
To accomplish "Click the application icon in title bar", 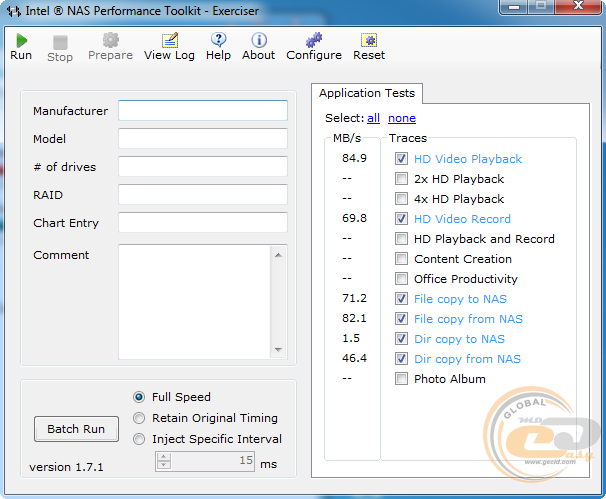I will pos(14,11).
